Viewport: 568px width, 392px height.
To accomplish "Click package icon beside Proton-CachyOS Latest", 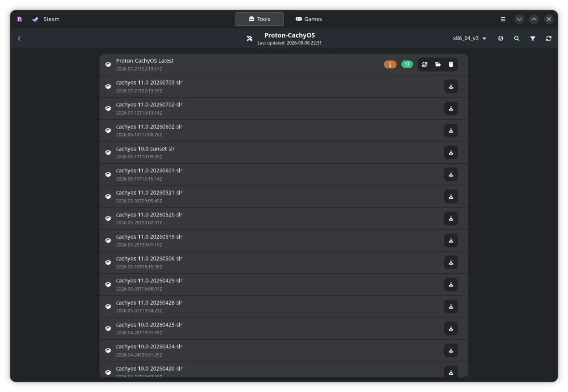I will pos(108,65).
